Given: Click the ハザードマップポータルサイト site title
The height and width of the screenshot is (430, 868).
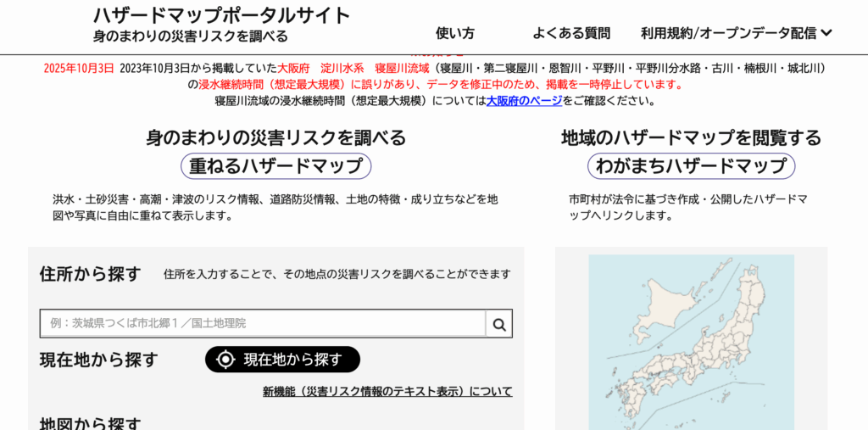Looking at the screenshot, I should (222, 15).
